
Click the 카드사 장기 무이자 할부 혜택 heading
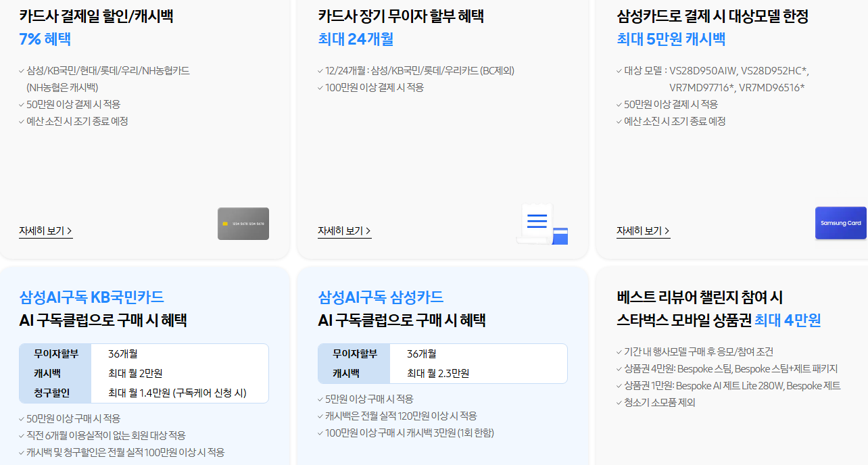401,16
